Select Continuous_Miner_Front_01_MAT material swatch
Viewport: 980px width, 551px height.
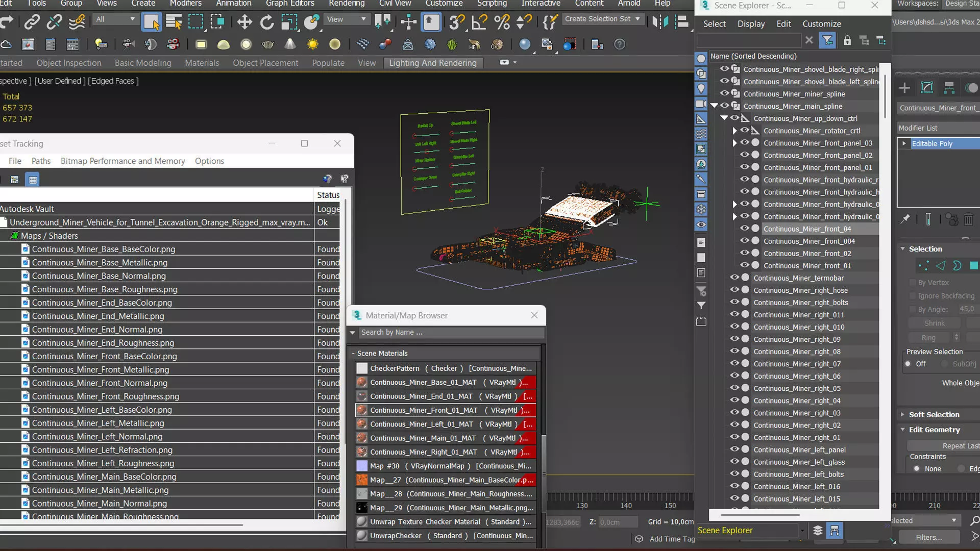coord(362,410)
